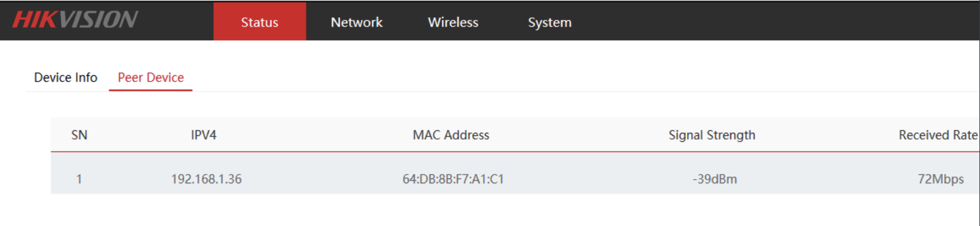Screen dimensions: 980x226
Task: Click the Signal Strength column header
Action: click(712, 135)
